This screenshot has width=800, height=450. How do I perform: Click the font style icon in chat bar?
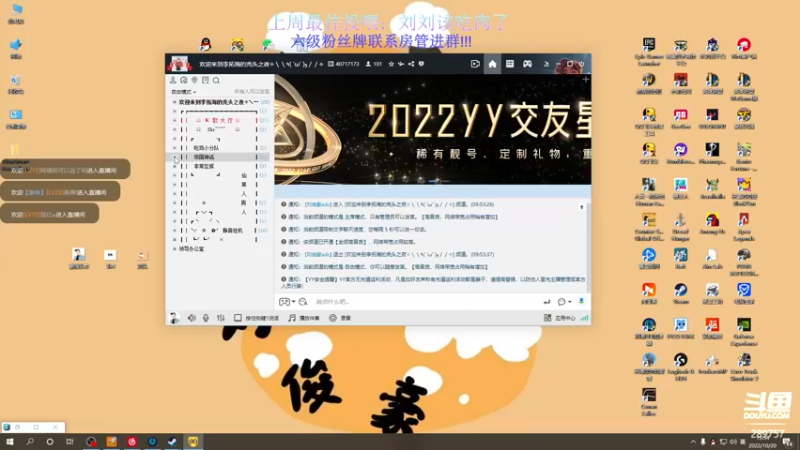303,302
